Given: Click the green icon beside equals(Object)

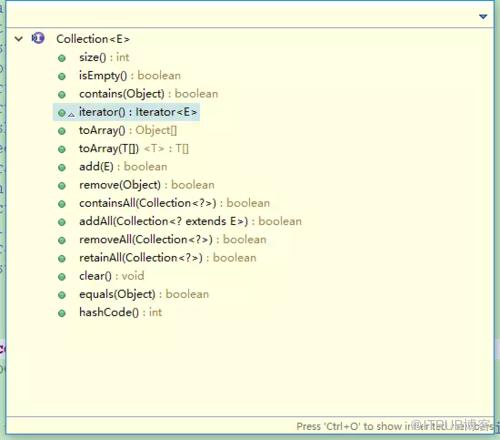Looking at the screenshot, I should 62,295.
